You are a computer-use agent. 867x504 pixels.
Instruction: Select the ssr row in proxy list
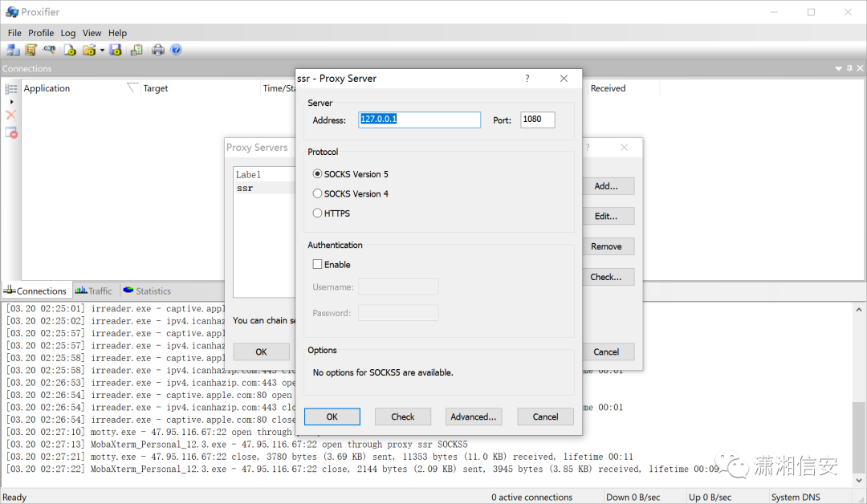[264, 188]
